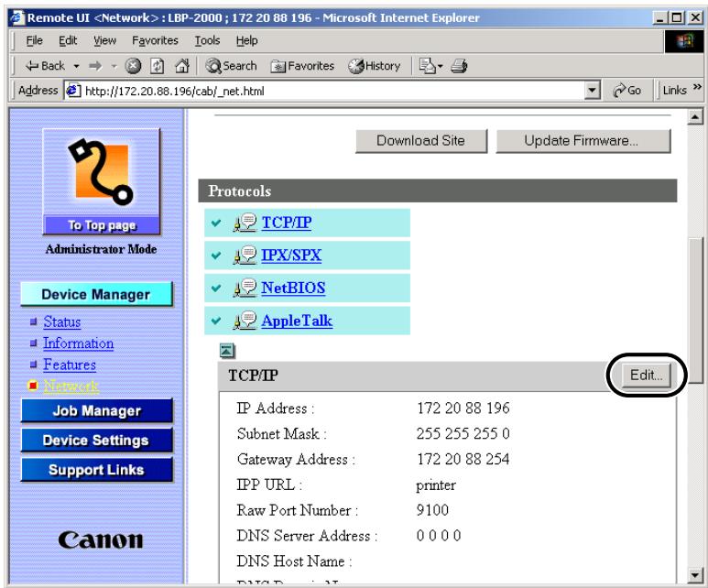The image size is (708, 588).
Task: Open the Back history dropdown arrow
Action: [x=76, y=66]
